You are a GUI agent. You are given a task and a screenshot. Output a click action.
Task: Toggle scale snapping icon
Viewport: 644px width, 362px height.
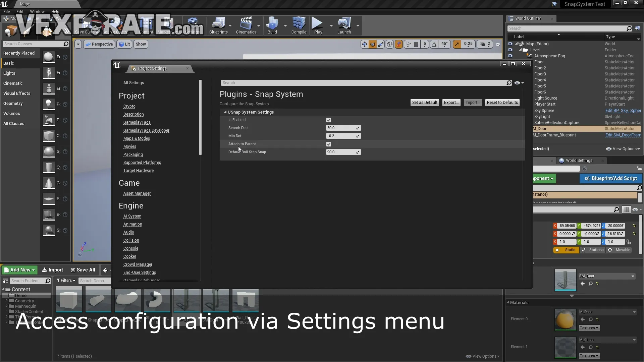point(457,44)
